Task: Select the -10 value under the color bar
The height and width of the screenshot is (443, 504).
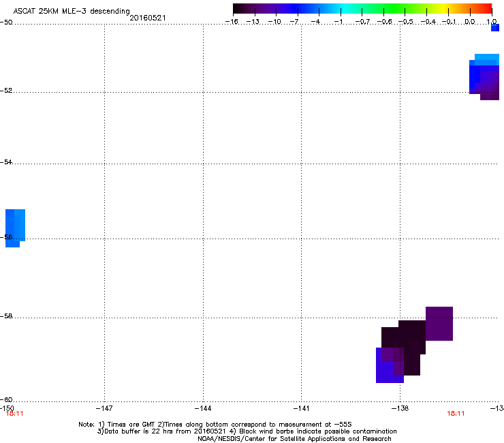Action: click(x=274, y=22)
